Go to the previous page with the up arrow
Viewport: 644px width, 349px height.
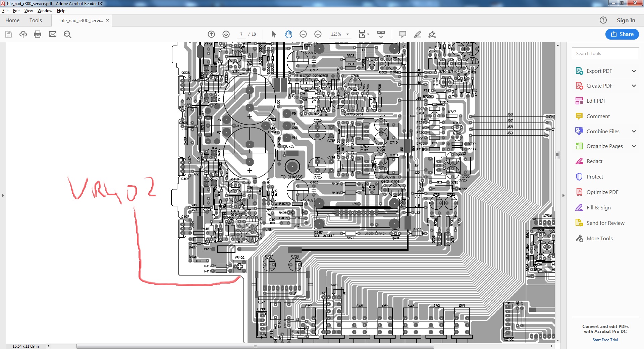(x=211, y=34)
